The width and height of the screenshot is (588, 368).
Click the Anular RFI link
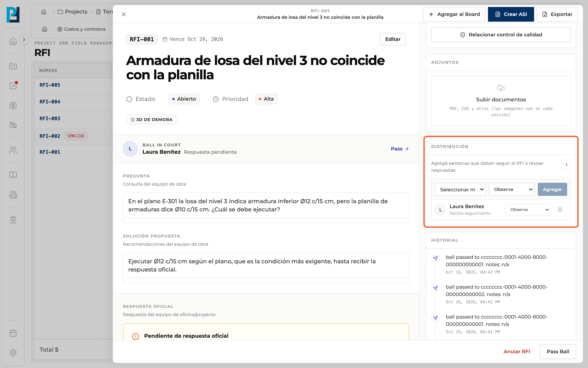click(x=517, y=351)
